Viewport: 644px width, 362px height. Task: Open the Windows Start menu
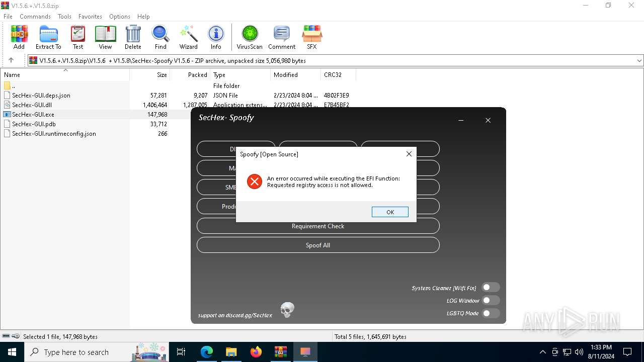[x=12, y=352]
